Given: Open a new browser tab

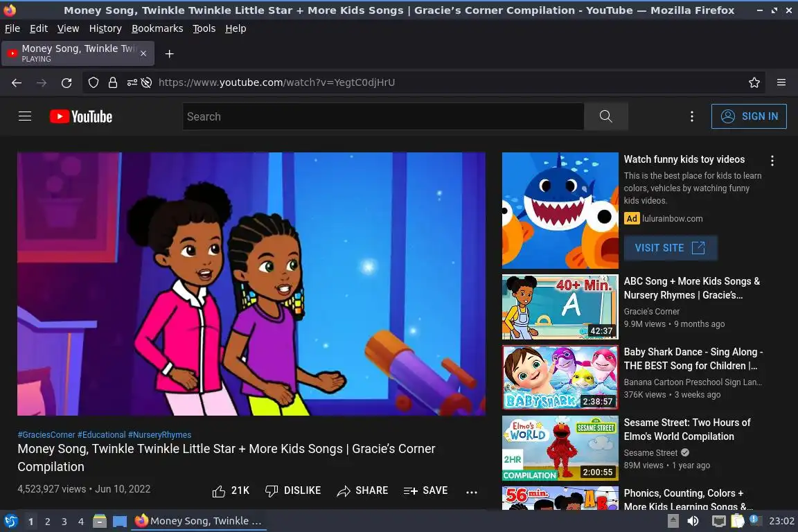Looking at the screenshot, I should tap(170, 54).
